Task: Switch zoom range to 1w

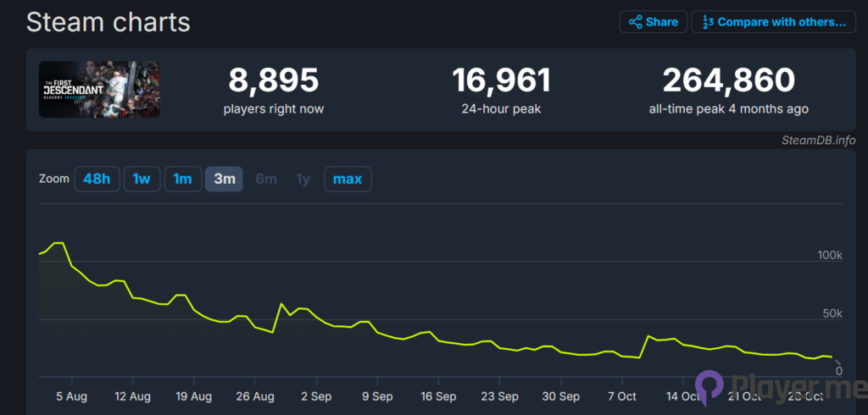Action: click(142, 179)
